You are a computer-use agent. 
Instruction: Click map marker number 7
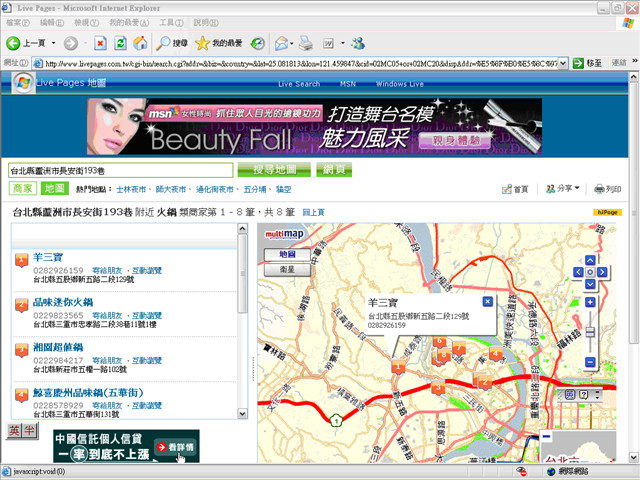(459, 349)
